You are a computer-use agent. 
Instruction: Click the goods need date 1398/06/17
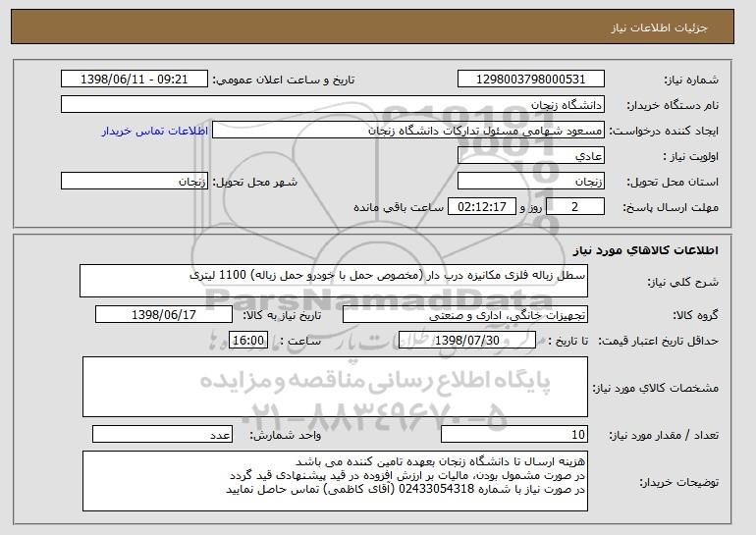coord(164,315)
